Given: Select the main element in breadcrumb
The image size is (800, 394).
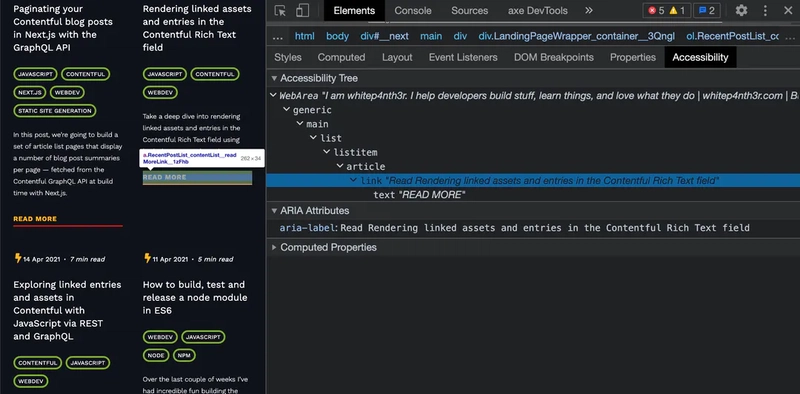Looking at the screenshot, I should [x=431, y=36].
